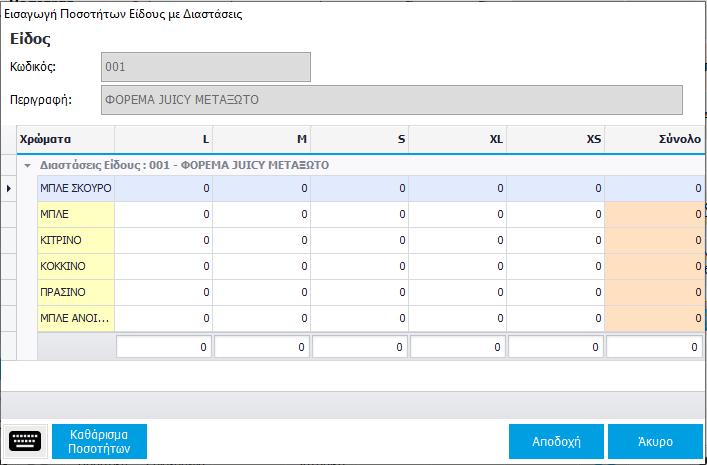This screenshot has width=707, height=465.
Task: Open the on-screen keyboard icon
Action: click(26, 441)
